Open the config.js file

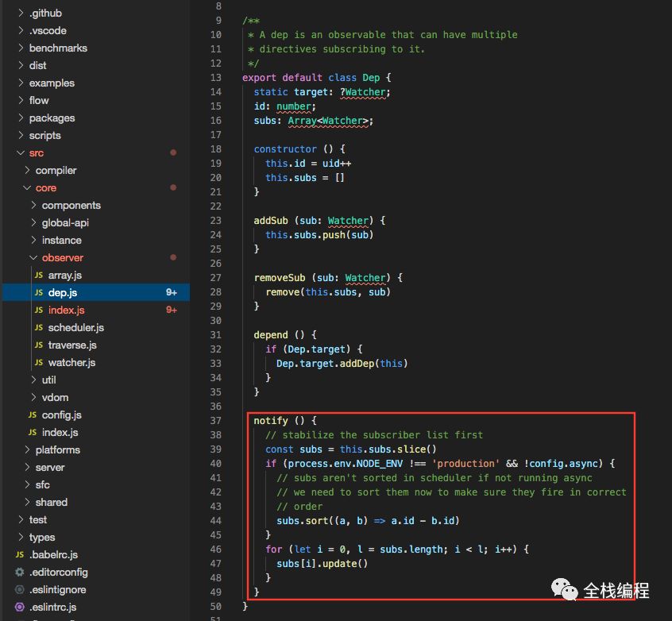pos(62,415)
